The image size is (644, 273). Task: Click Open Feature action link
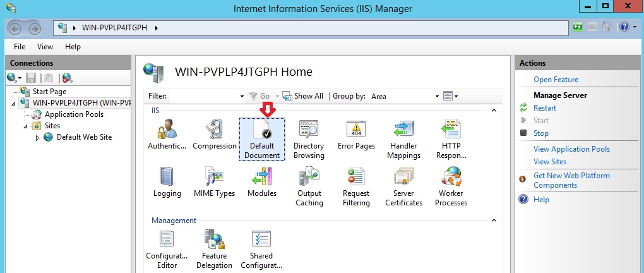click(x=556, y=80)
